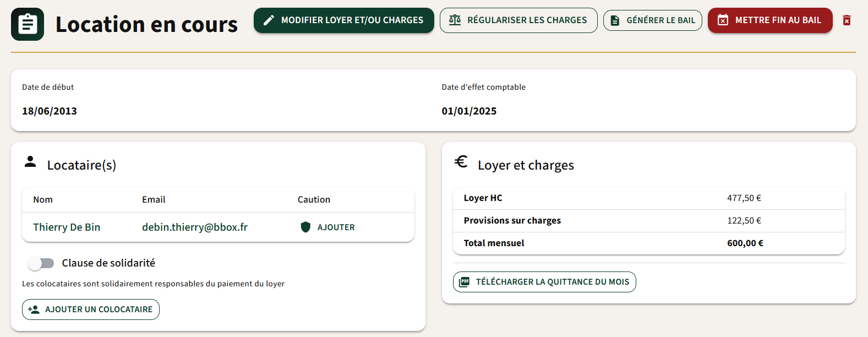The width and height of the screenshot is (868, 337).
Task: Open tenant Thierry De Bin
Action: click(67, 227)
